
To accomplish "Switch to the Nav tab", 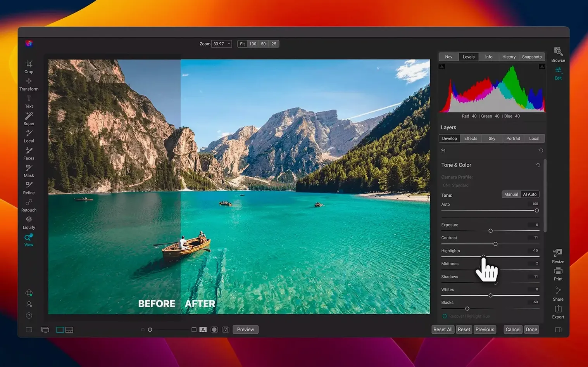I will (449, 57).
